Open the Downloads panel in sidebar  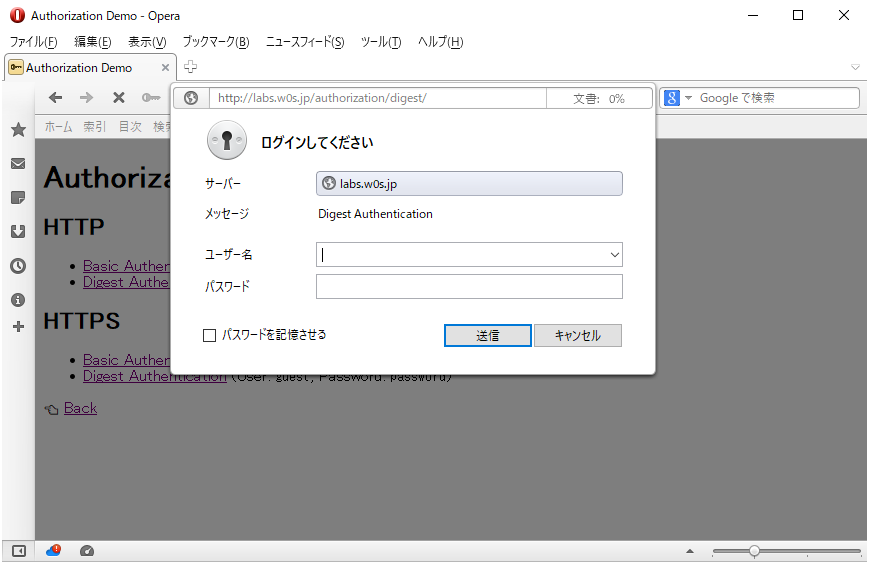[18, 232]
